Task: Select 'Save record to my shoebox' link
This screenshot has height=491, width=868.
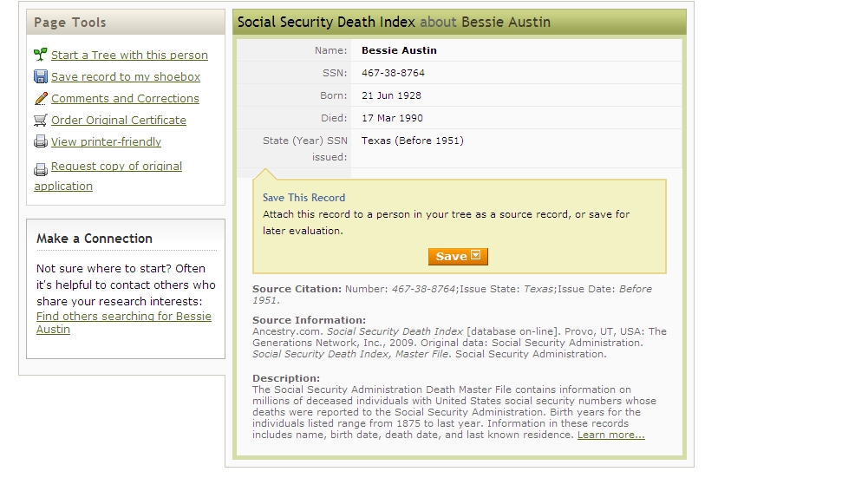Action: coord(126,76)
